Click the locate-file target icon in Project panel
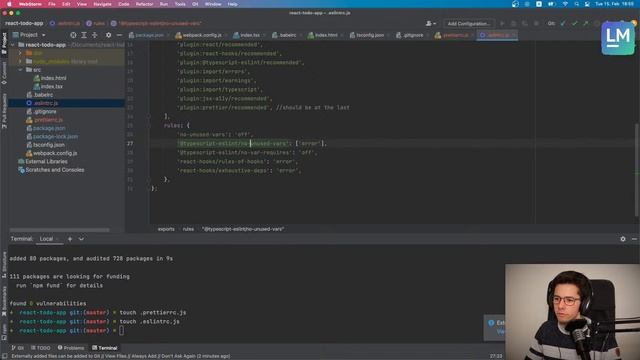Image resolution: width=640 pixels, height=360 pixels. click(x=73, y=35)
